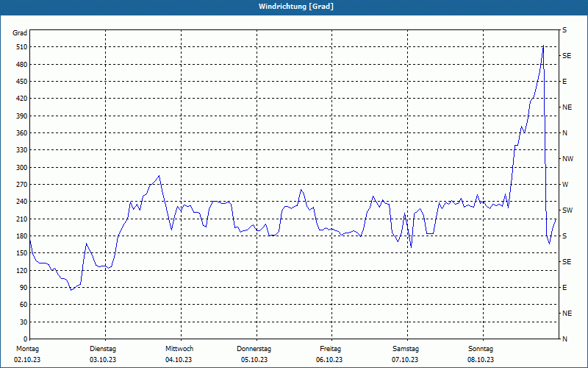Click the 450 degree axis label

point(22,82)
